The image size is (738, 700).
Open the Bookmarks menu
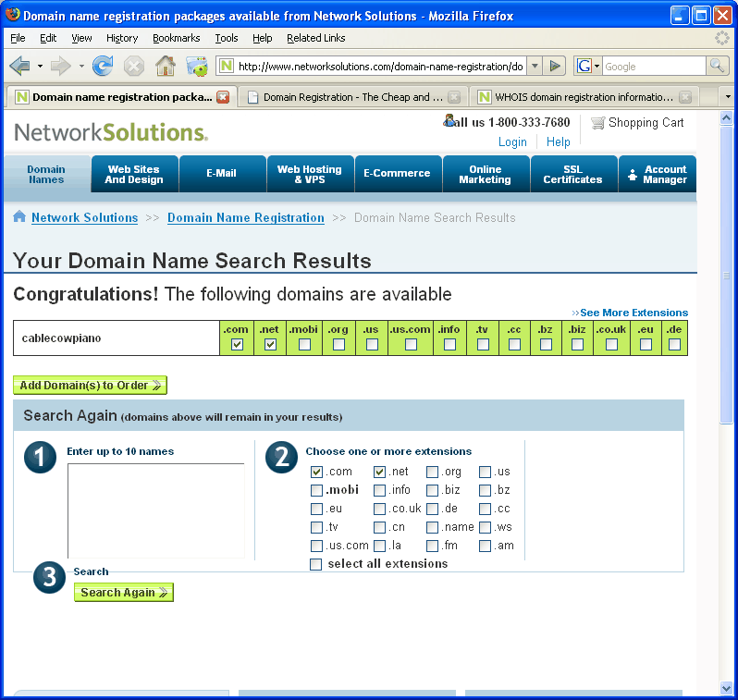pos(176,38)
